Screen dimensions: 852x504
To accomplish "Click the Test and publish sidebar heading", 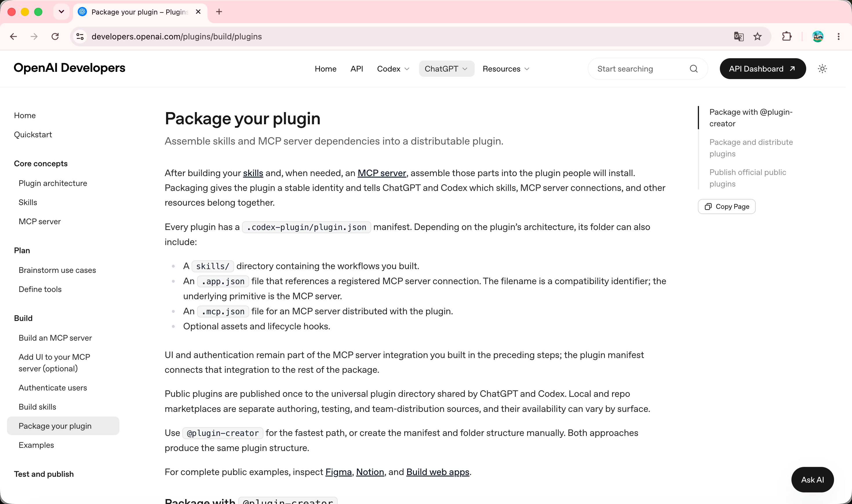I will (x=44, y=474).
